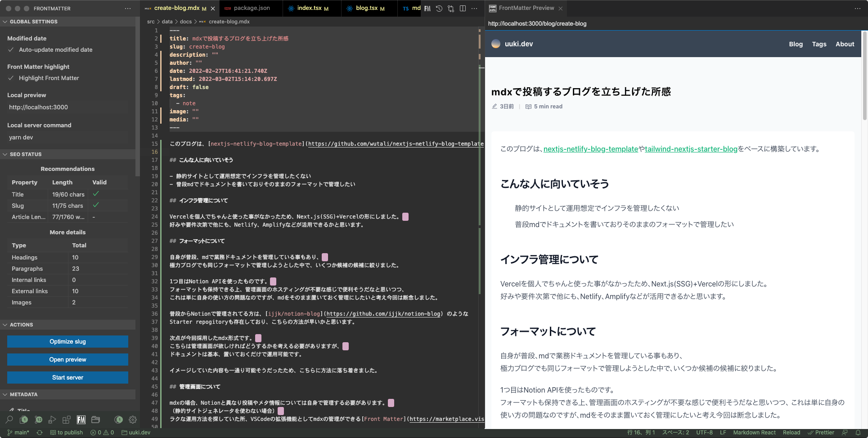Click the synchronize changes icon in status bar
868x438 pixels.
point(40,433)
